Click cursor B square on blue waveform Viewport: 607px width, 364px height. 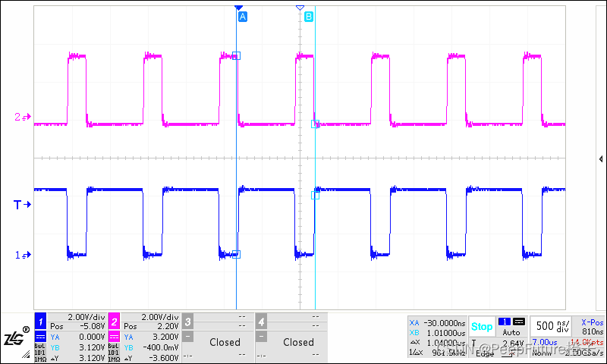(x=315, y=196)
